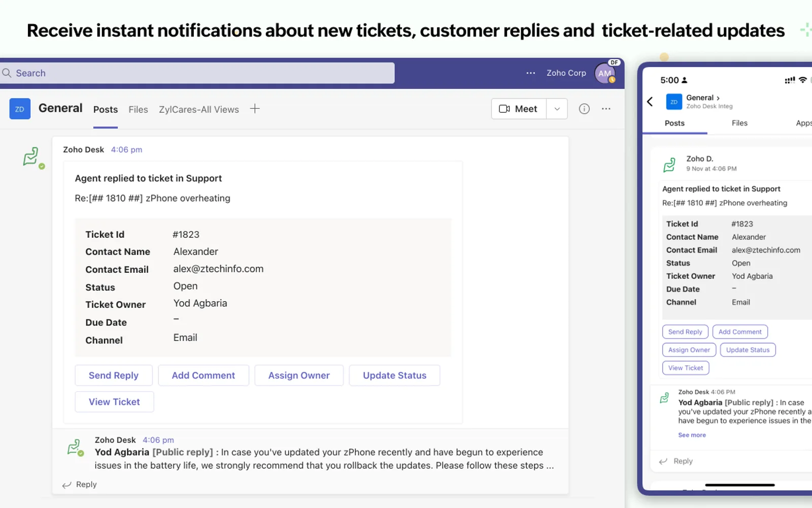
Task: Open the AM profile avatar
Action: pyautogui.click(x=605, y=73)
